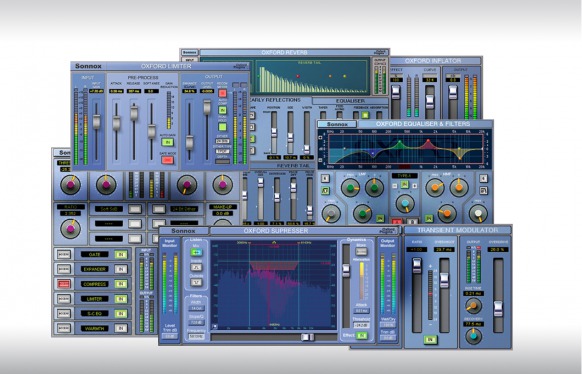
Task: Click the orange Rise Time knob
Action: coord(473,306)
